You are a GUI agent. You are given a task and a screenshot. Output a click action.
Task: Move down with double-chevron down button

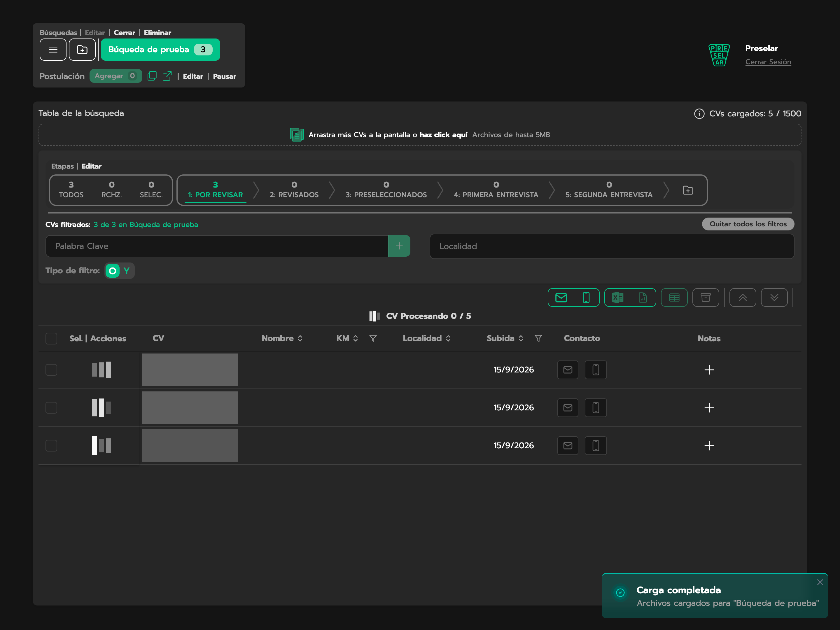(774, 297)
